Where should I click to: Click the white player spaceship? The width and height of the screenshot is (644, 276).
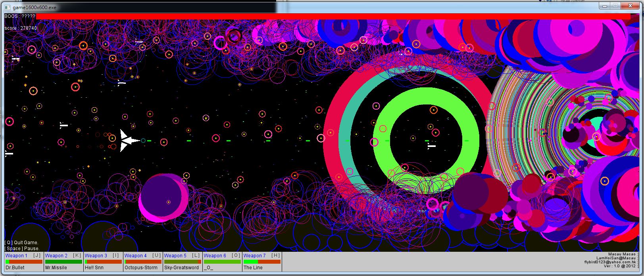point(129,141)
